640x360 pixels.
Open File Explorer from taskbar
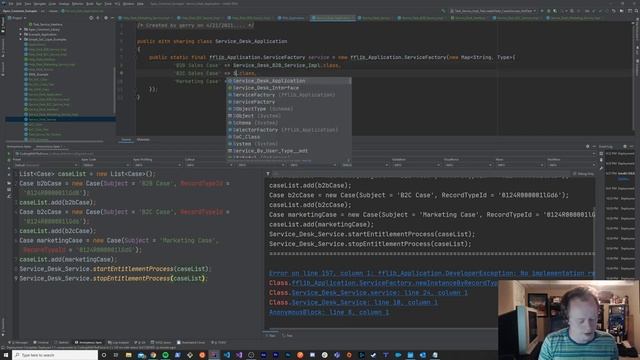click(x=129, y=355)
